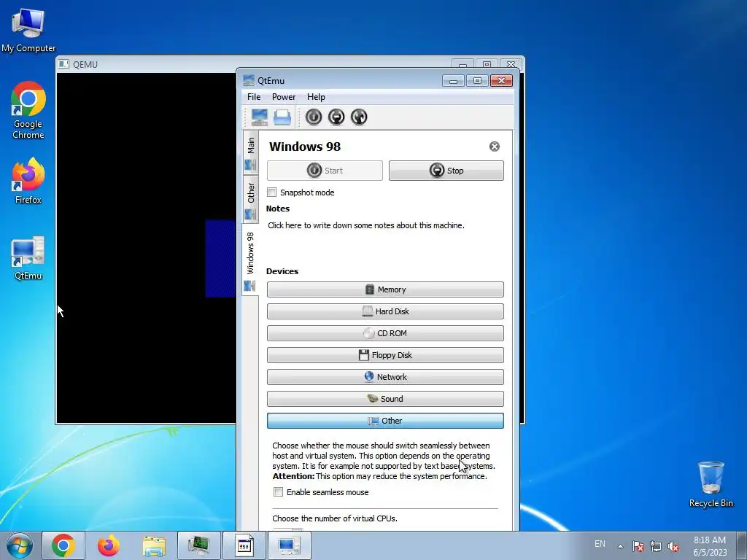The height and width of the screenshot is (560, 747).
Task: Switch to the Main vertical tab
Action: (x=251, y=153)
